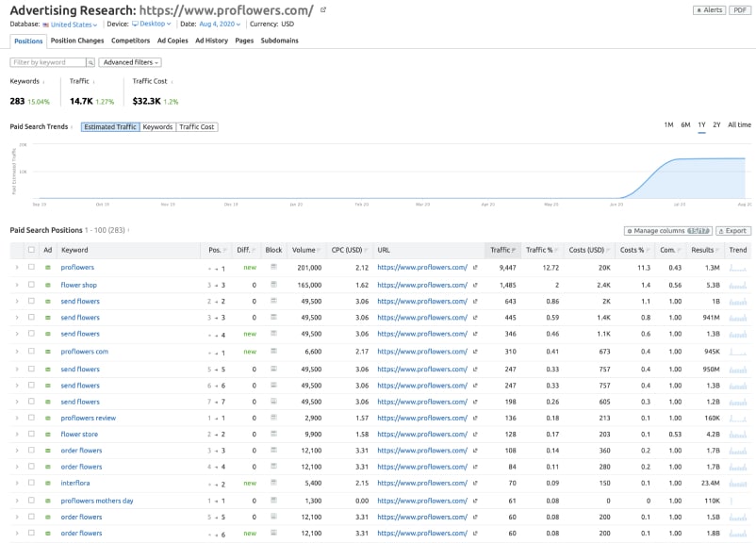Click the ad icon in interflora row

tap(48, 483)
